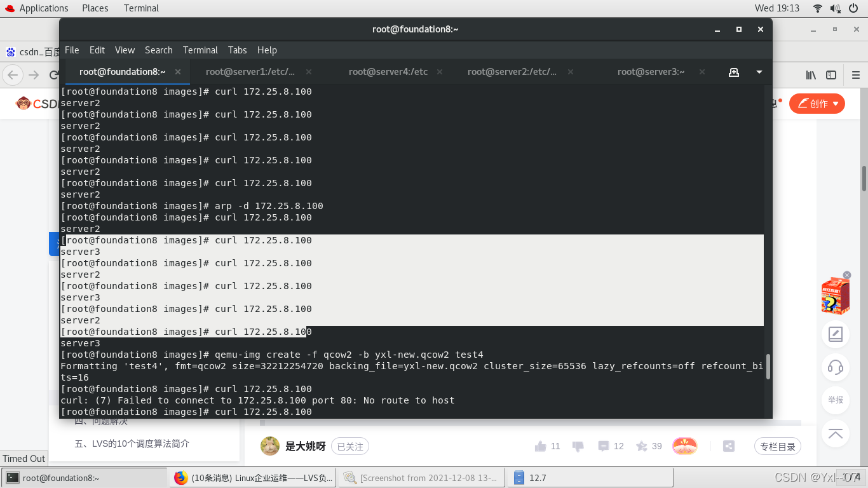
Task: Click the 举报 report button
Action: point(836,400)
